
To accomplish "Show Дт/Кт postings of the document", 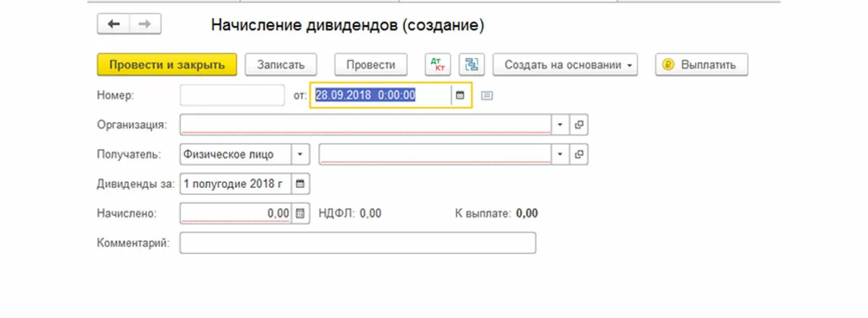I will coord(436,64).
